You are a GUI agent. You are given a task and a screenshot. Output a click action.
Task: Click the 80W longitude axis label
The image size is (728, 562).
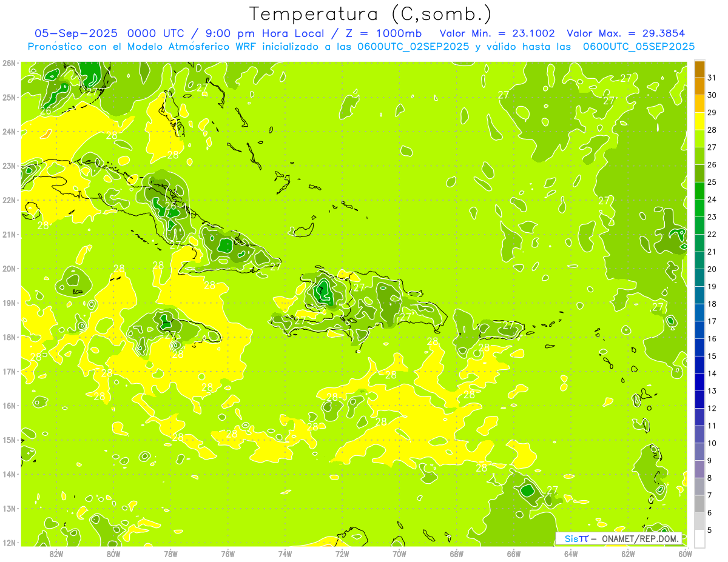point(113,554)
